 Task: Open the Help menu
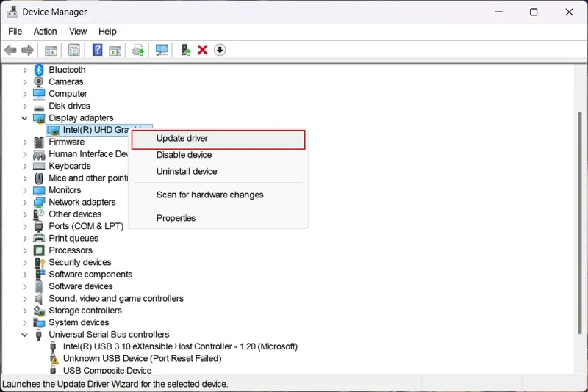(x=107, y=32)
